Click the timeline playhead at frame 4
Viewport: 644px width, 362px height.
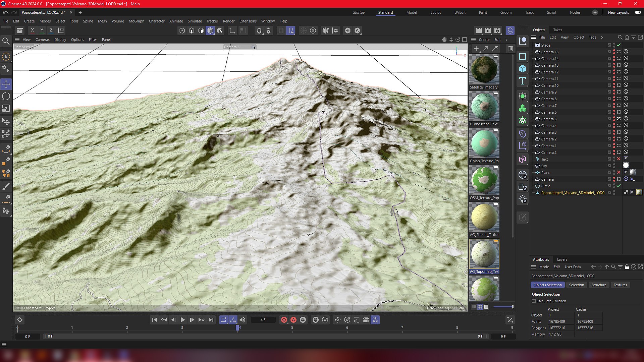tap(237, 328)
